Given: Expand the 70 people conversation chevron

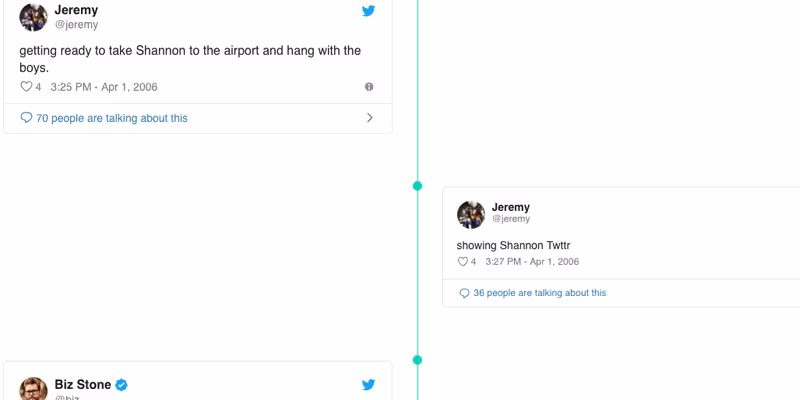Looking at the screenshot, I should 369,118.
